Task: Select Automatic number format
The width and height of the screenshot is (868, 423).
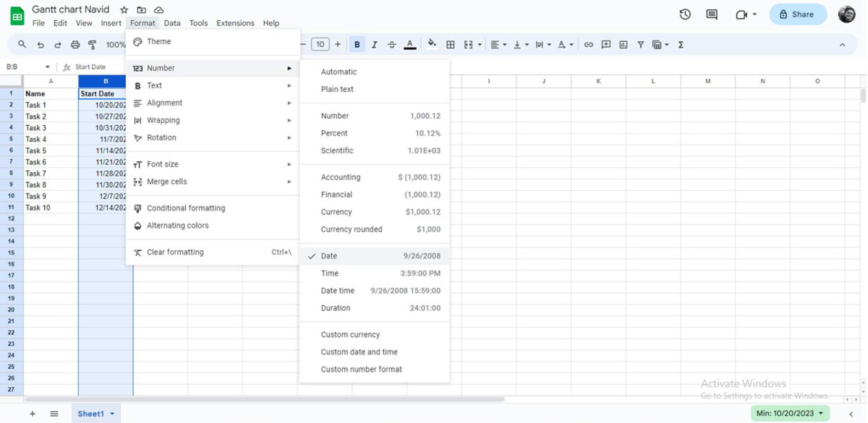Action: (x=375, y=72)
